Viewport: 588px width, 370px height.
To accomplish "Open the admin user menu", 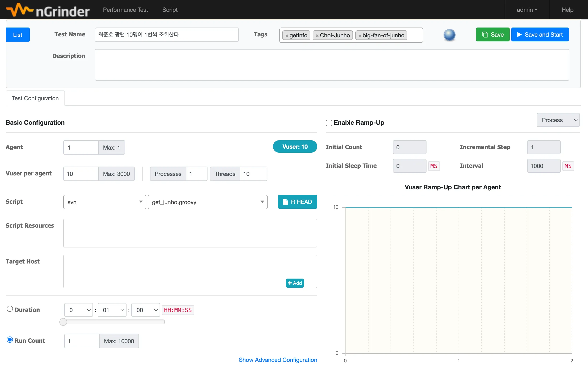I will tap(527, 10).
